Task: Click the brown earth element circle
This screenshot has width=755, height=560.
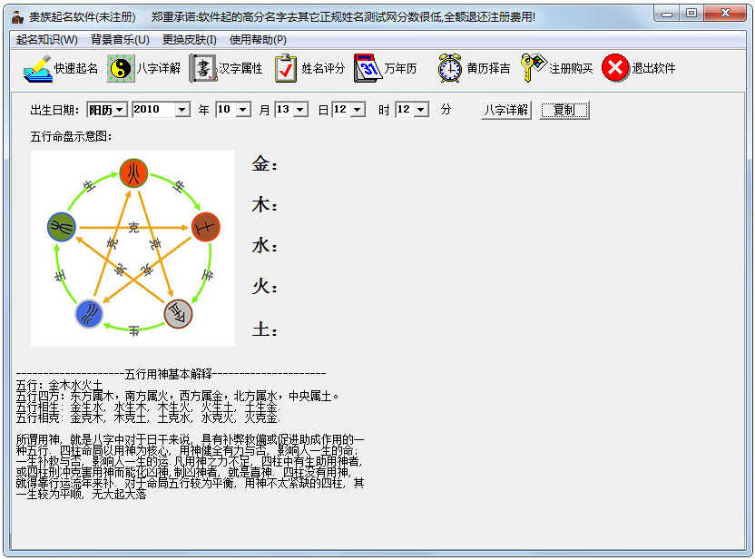Action: tap(206, 227)
